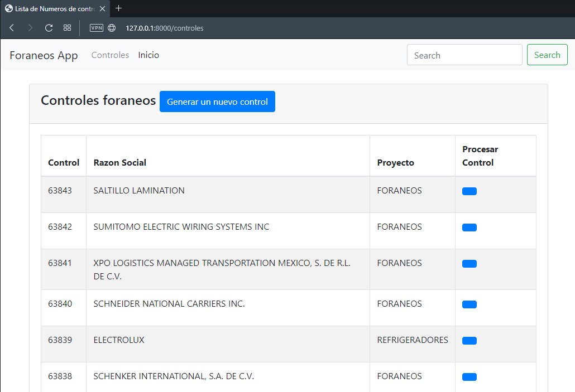Click the globe site info icon
This screenshot has height=392, width=575.
(x=112, y=28)
